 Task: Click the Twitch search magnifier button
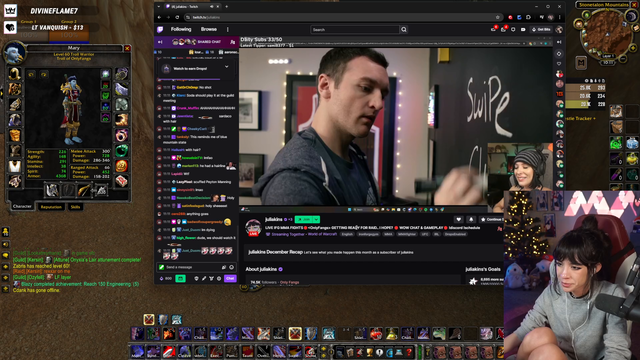click(x=404, y=29)
